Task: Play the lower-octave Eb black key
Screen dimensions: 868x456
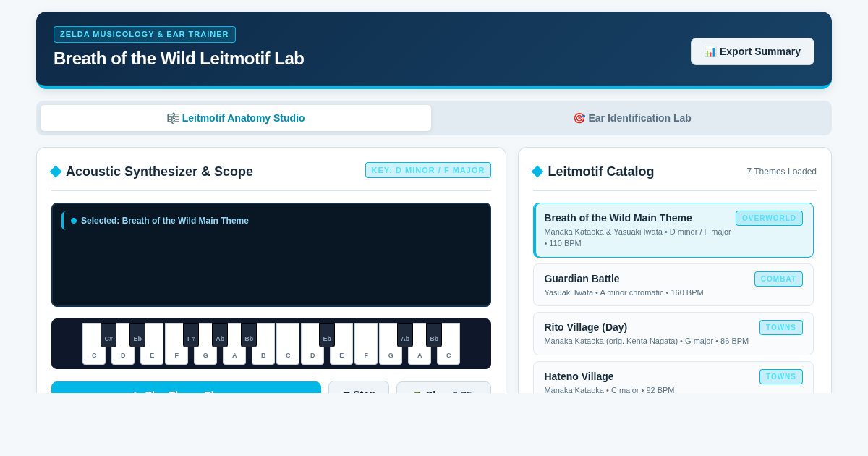Action: [137, 335]
